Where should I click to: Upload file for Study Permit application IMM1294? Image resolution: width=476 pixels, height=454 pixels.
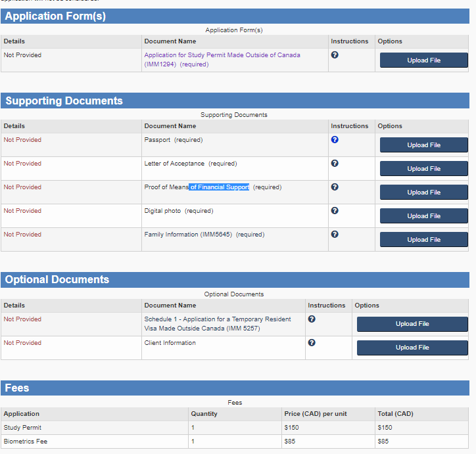[424, 60]
